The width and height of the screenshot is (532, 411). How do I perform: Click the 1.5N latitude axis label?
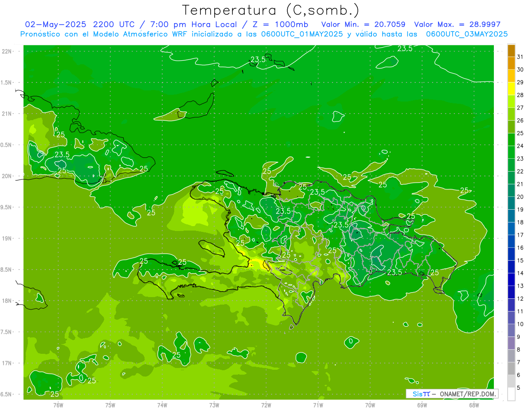tap(7, 82)
